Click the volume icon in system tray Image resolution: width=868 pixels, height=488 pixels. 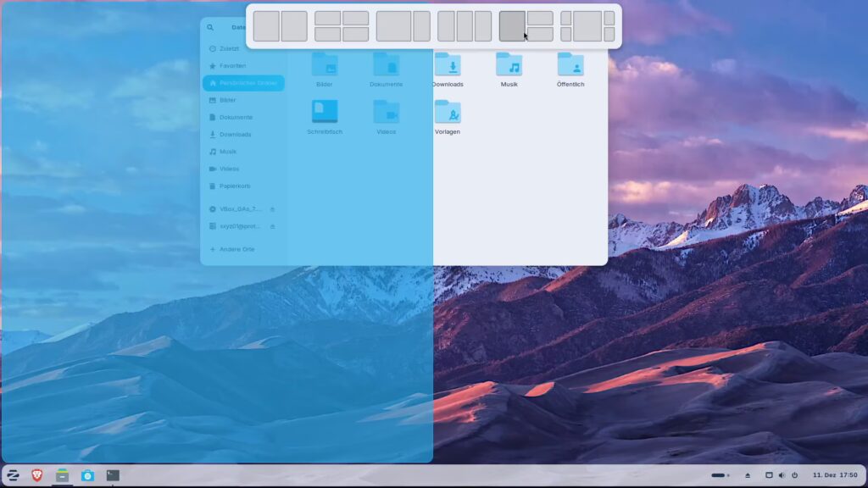click(782, 475)
